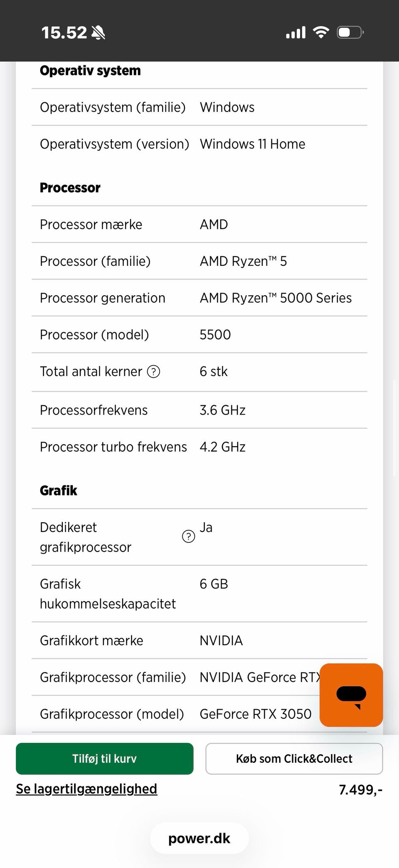Tap the Windows 11 Home value
This screenshot has width=399, height=868.
click(252, 144)
